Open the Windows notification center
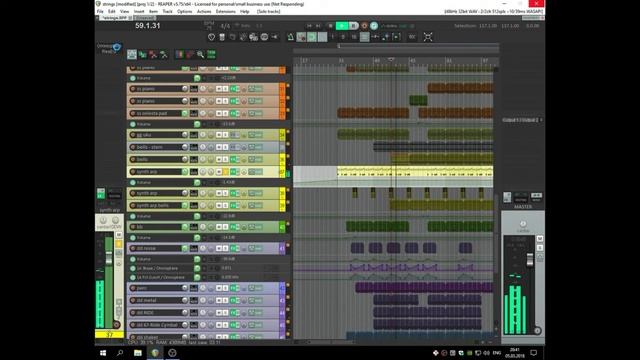The image size is (640, 360). pos(533,353)
